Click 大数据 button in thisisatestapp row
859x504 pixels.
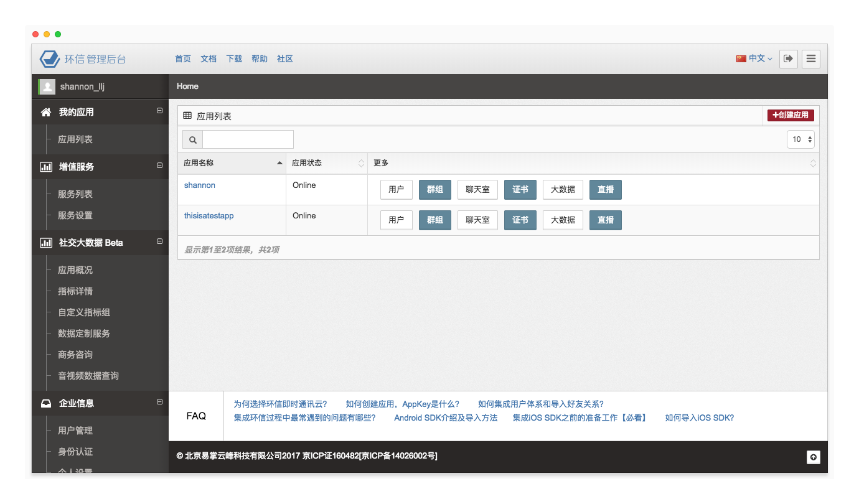click(563, 220)
